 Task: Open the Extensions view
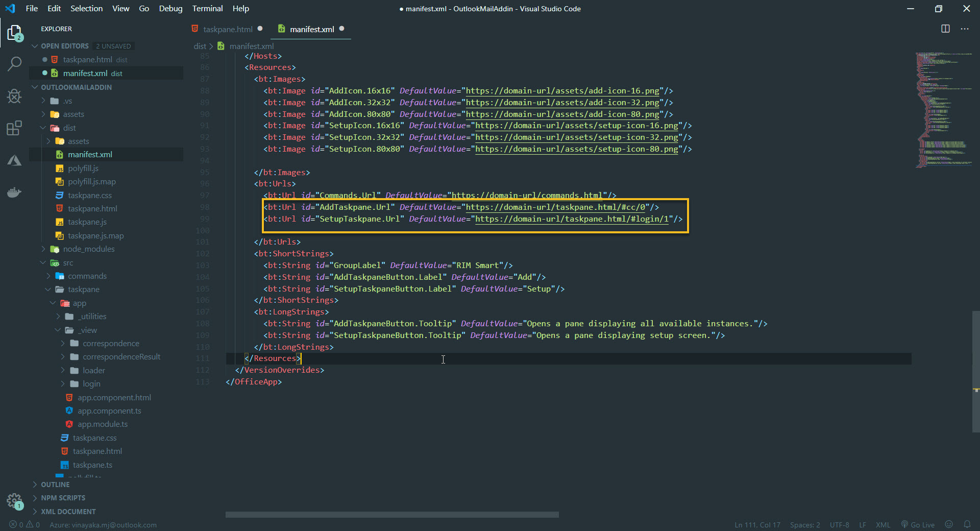[x=14, y=128]
